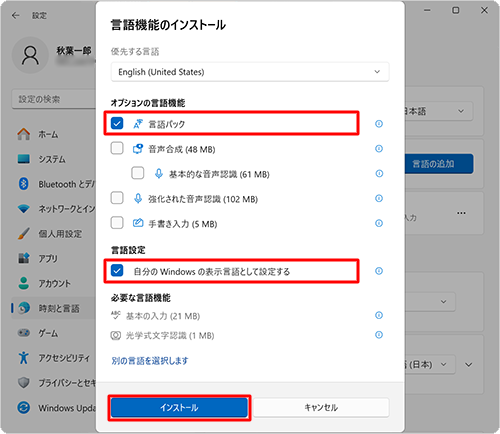Click info icon for Windows の表示言語 setting
The image size is (500, 434).
tap(379, 271)
